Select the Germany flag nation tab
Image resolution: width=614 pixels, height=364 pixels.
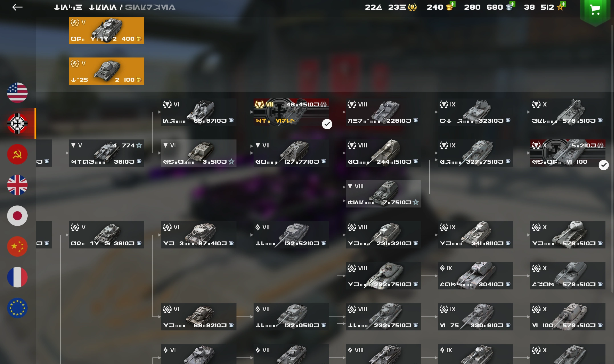[17, 124]
